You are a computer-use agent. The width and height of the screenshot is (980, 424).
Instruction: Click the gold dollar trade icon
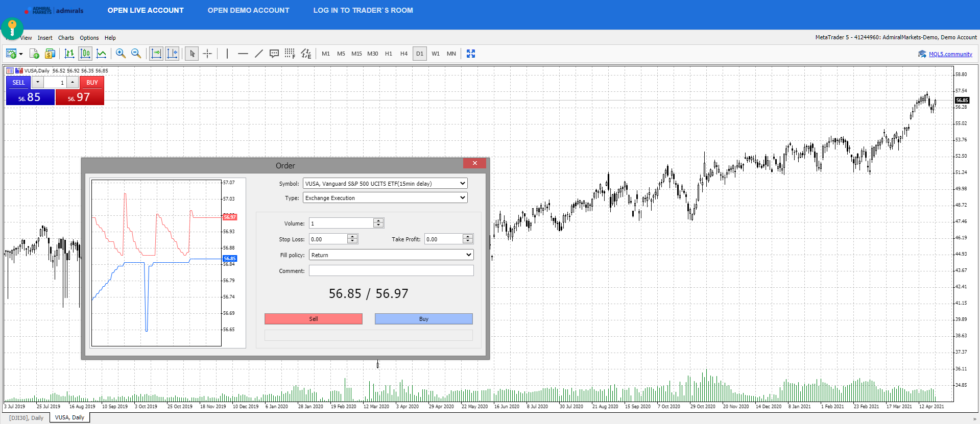(50, 54)
